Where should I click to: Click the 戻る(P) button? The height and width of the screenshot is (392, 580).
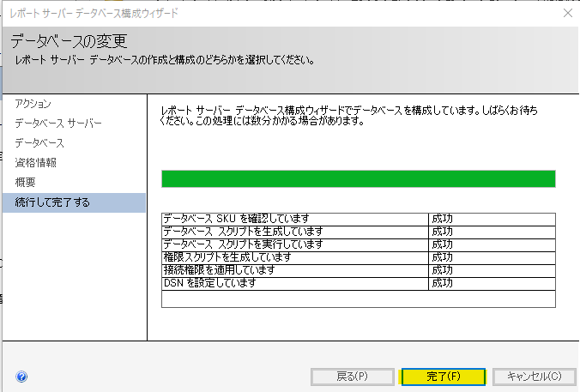point(352,377)
